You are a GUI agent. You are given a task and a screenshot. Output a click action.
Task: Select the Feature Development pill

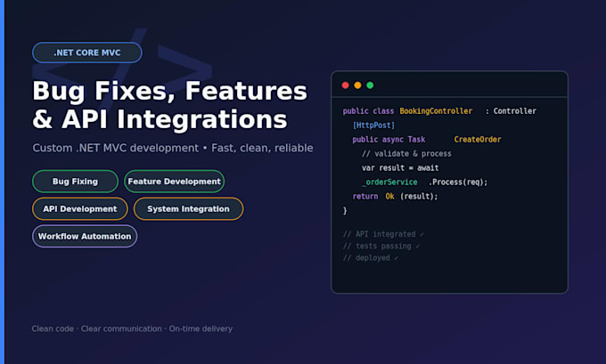(x=175, y=182)
